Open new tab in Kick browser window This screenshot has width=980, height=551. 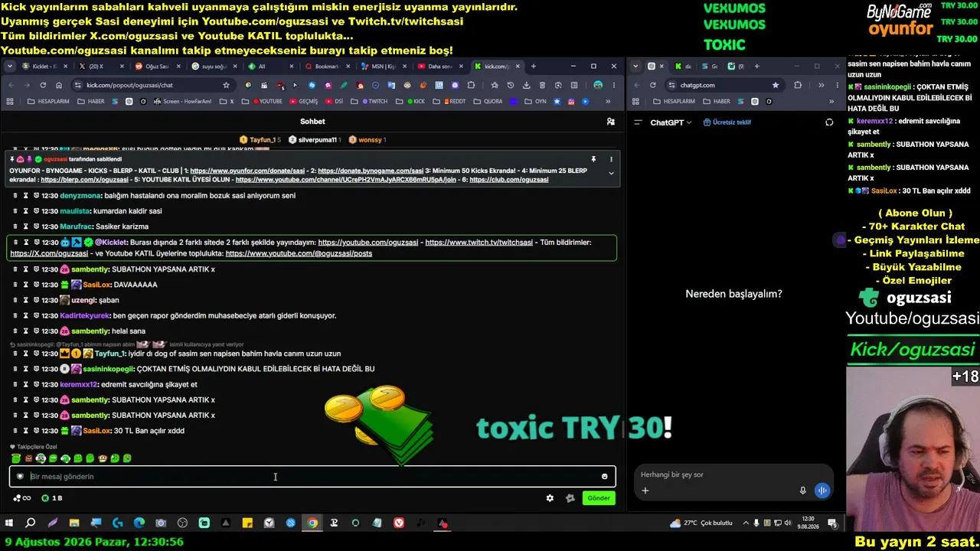(534, 67)
